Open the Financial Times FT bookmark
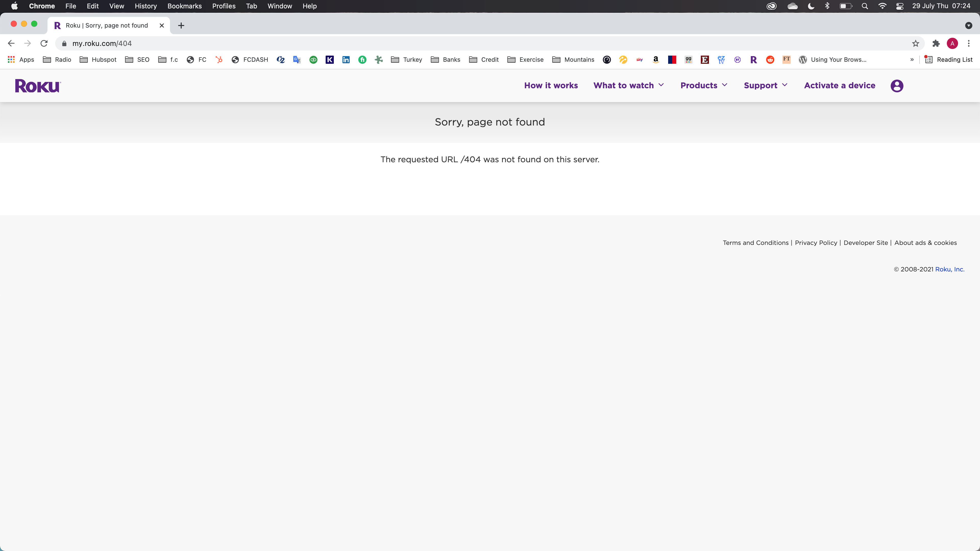This screenshot has height=551, width=980. (x=786, y=60)
